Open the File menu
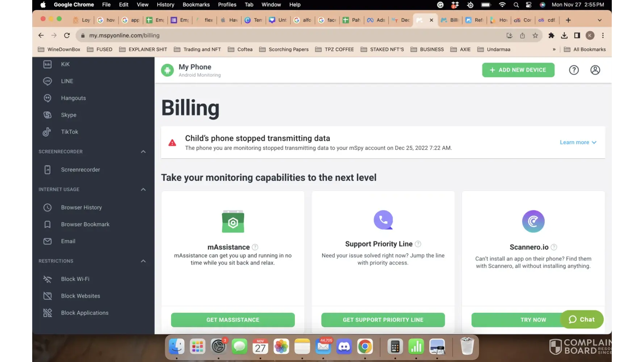This screenshot has width=644, height=362. (106, 5)
